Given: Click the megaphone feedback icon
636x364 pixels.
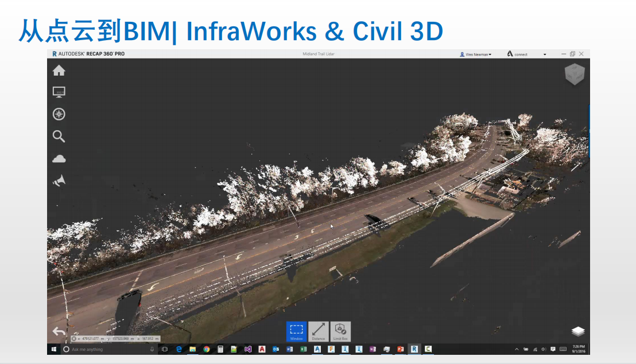Looking at the screenshot, I should point(59,181).
